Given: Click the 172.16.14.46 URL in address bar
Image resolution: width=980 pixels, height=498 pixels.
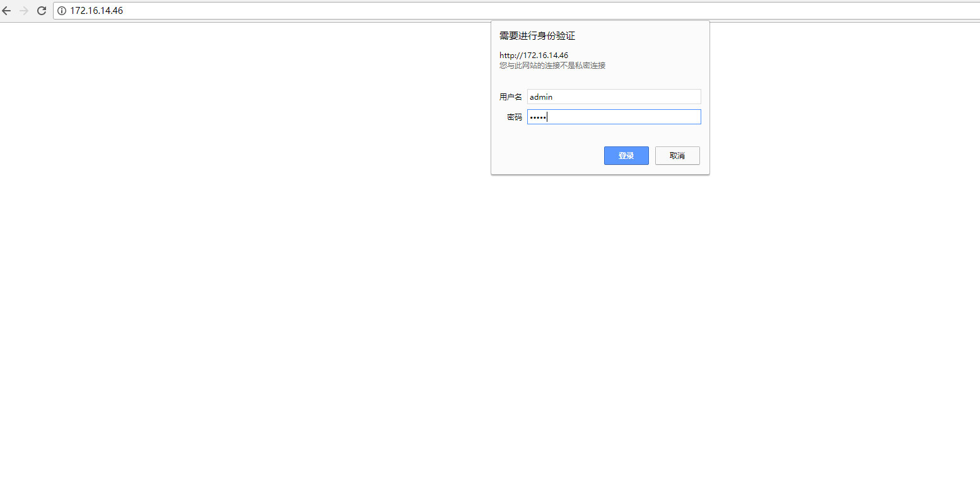Looking at the screenshot, I should click(x=96, y=11).
